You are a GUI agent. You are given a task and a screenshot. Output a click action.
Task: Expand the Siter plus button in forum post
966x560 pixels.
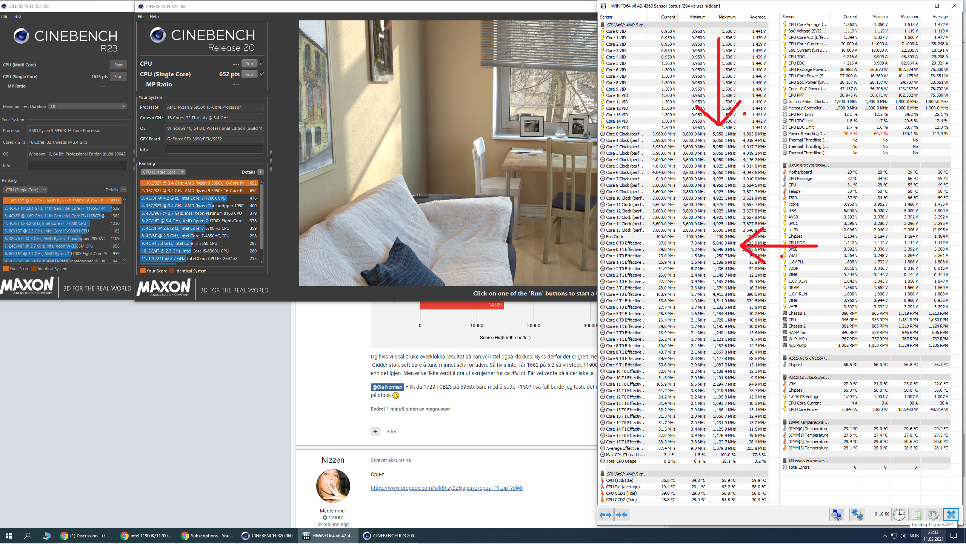coord(375,431)
